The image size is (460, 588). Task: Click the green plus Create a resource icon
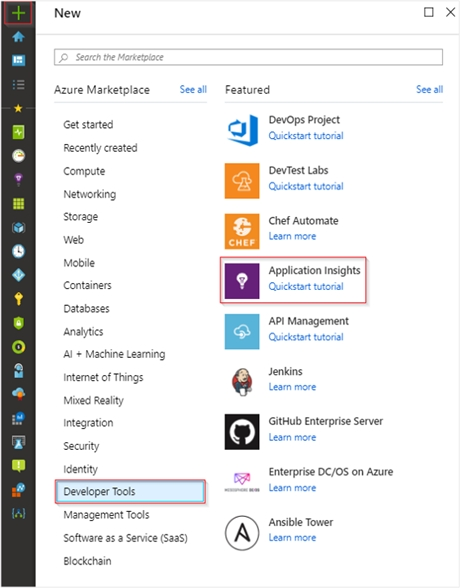(18, 13)
